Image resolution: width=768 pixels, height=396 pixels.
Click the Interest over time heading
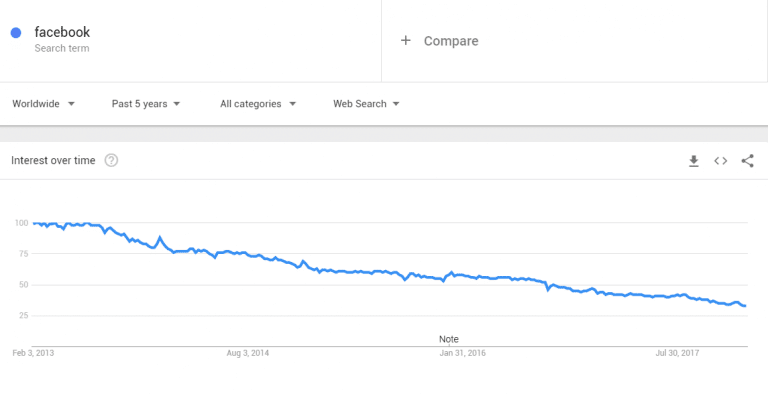[x=53, y=161]
